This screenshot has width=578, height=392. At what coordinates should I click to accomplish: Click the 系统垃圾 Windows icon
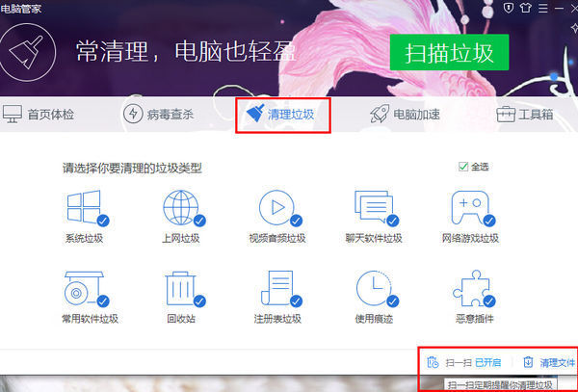point(84,208)
